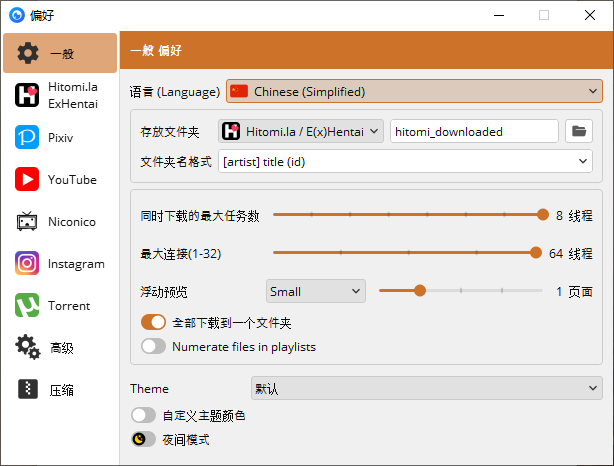Click the hitomi_downloaded folder path field
Image resolution: width=614 pixels, height=466 pixels.
click(x=474, y=131)
